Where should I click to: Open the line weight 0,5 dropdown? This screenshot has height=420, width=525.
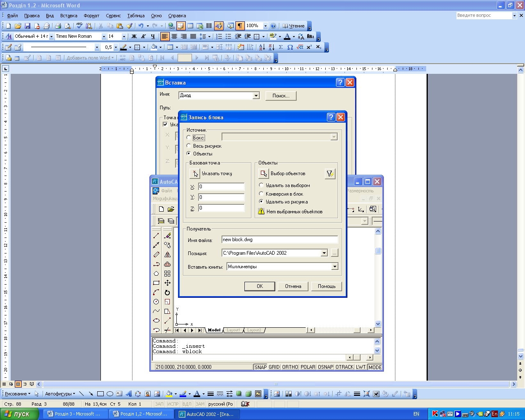(116, 47)
